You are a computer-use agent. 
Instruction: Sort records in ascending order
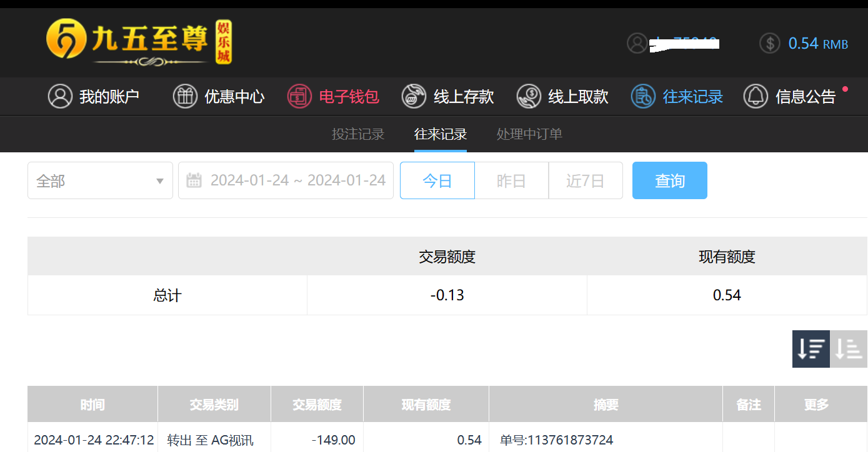(x=849, y=349)
